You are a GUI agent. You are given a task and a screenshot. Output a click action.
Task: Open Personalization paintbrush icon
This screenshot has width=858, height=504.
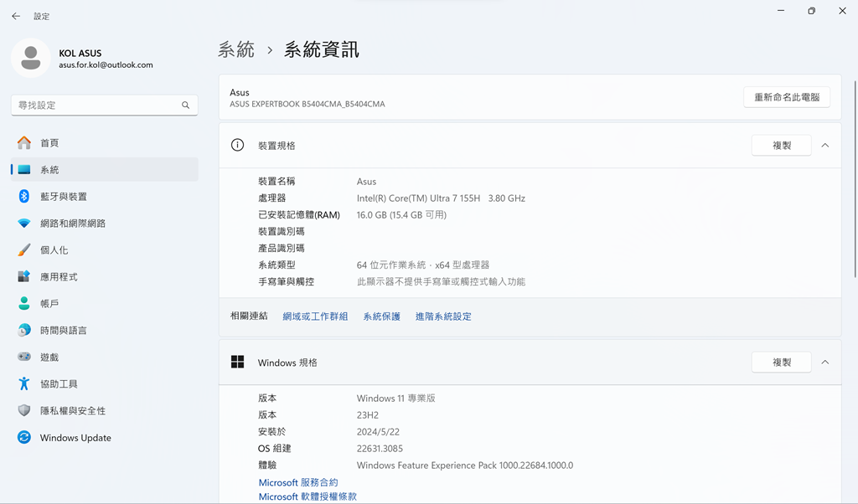(24, 250)
